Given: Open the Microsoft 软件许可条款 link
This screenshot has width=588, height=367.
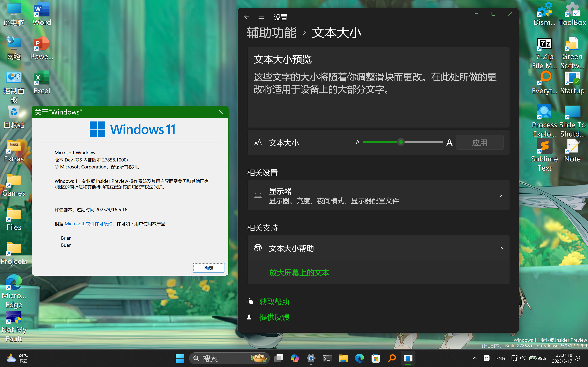Looking at the screenshot, I should [88, 224].
